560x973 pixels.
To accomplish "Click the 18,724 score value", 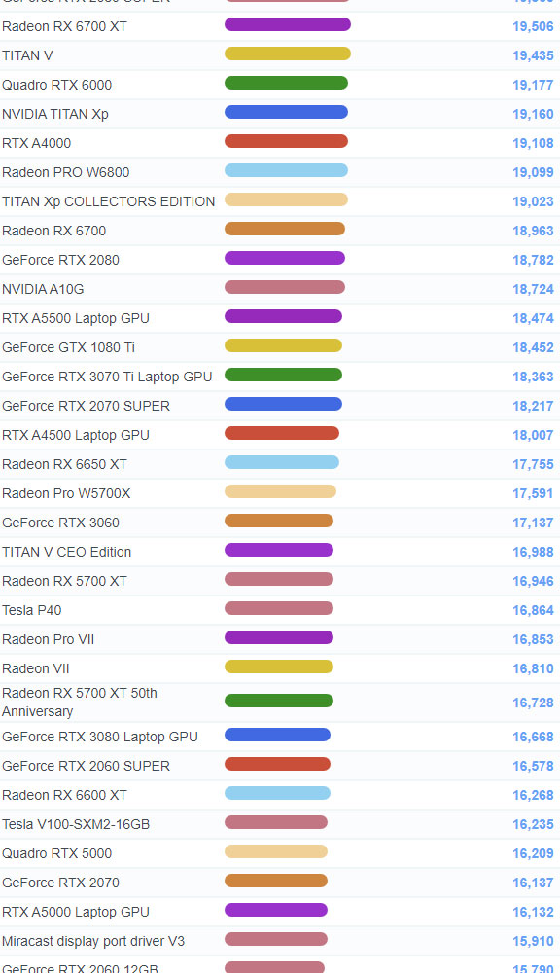I will coord(533,289).
